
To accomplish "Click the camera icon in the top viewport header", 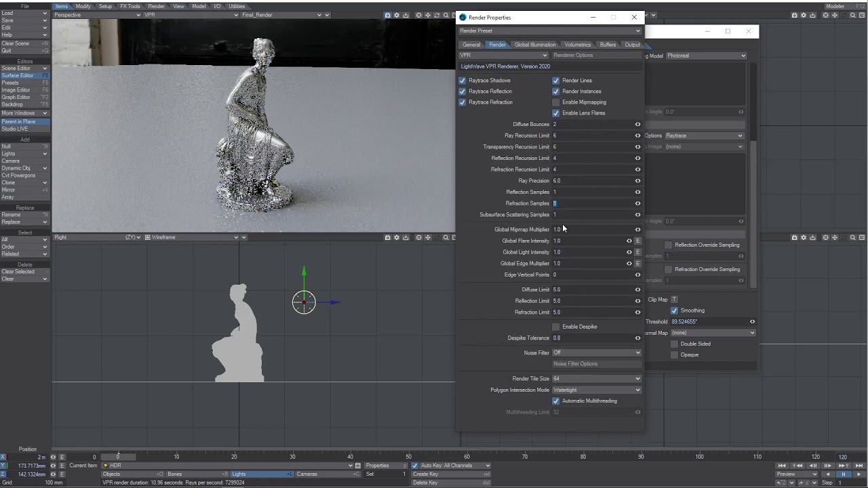I will (x=387, y=15).
